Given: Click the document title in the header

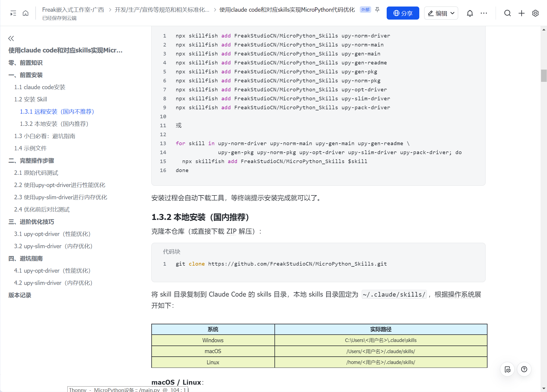Looking at the screenshot, I should [x=287, y=10].
